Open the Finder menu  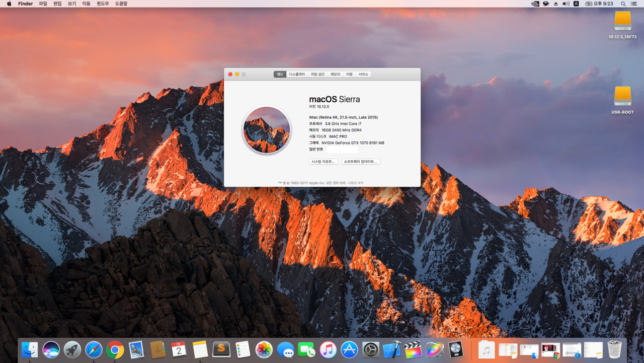click(26, 4)
